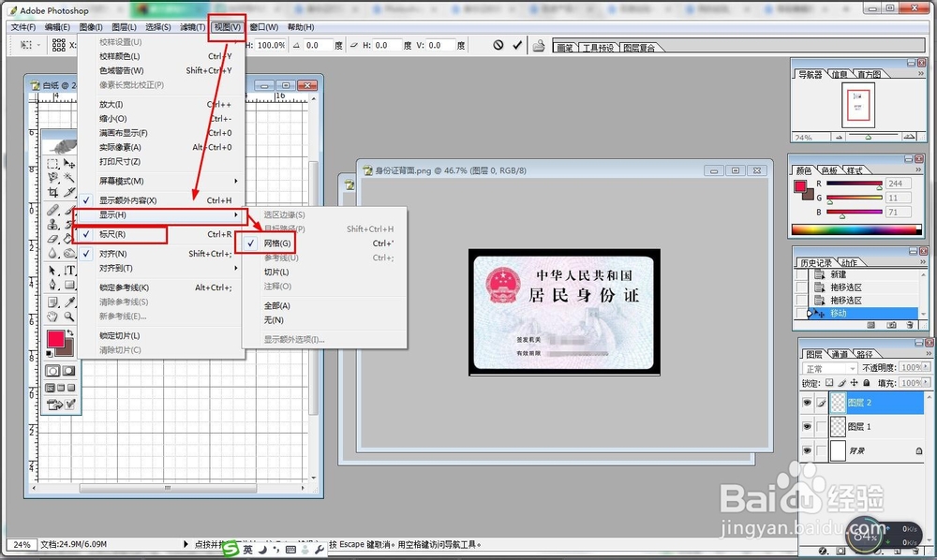Screen dimensions: 937x560
Task: Zoom out with Navigator small mountains icon
Action: click(839, 137)
